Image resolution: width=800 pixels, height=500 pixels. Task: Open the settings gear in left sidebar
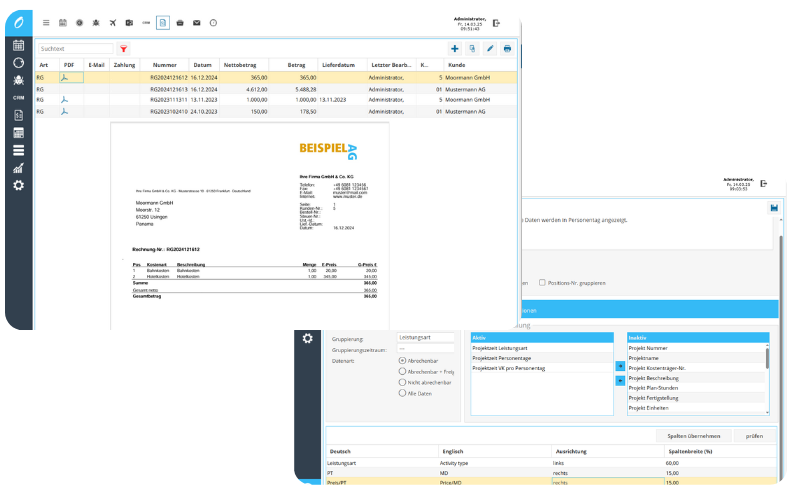[x=18, y=186]
